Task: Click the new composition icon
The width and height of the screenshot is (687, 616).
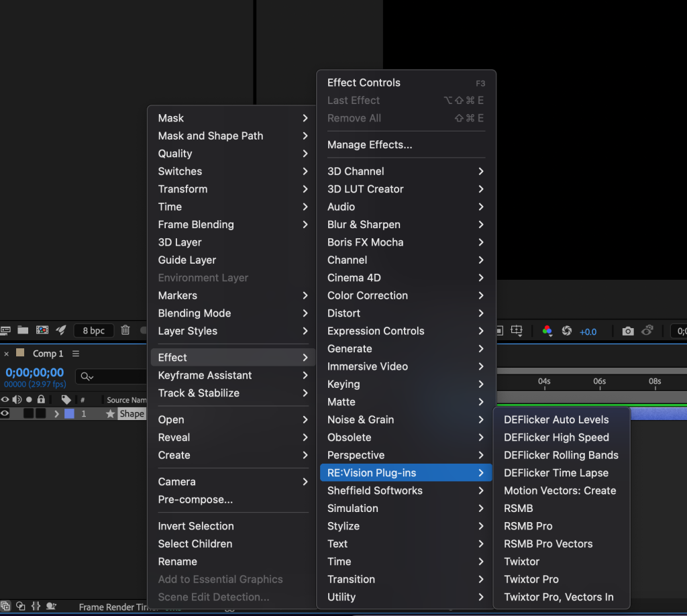Action: tap(42, 330)
